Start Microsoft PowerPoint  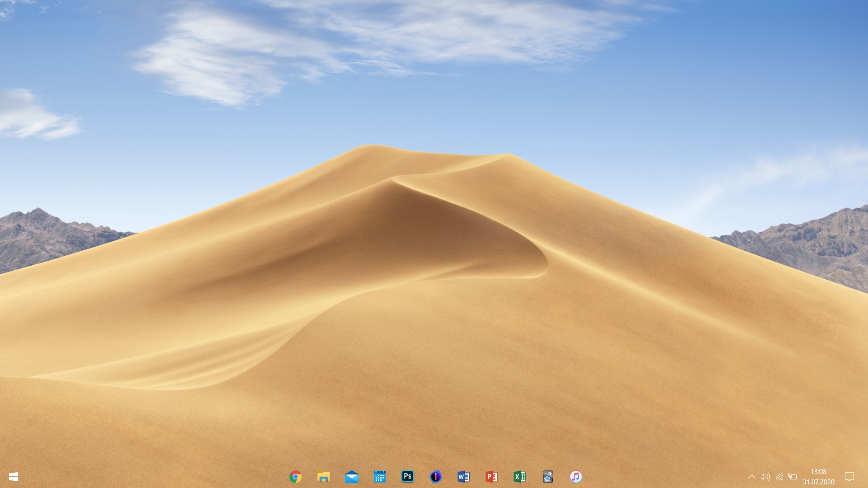pos(491,477)
